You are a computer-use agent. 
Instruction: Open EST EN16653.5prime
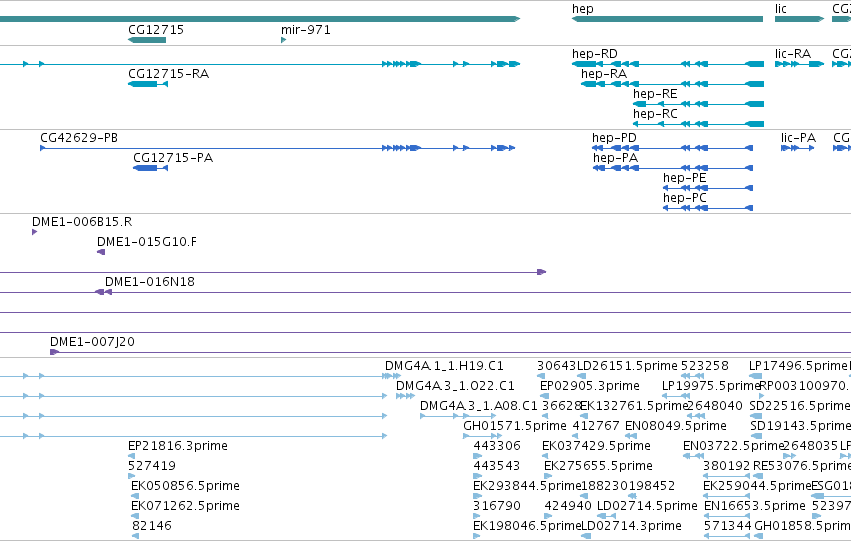click(754, 506)
